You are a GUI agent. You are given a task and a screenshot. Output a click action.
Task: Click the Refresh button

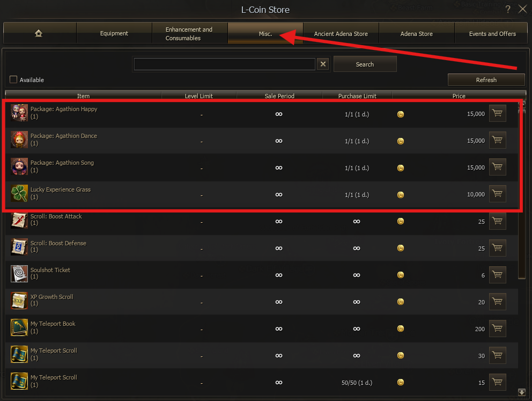pyautogui.click(x=486, y=80)
